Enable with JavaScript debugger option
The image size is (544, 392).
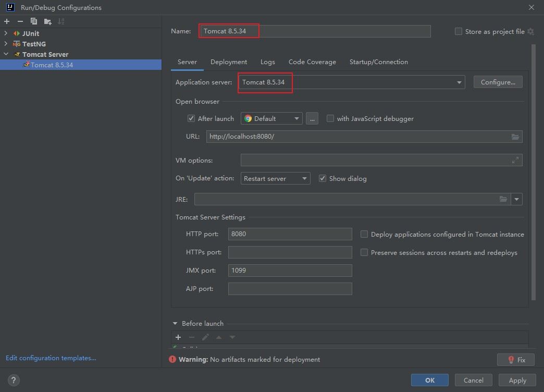(x=330, y=118)
